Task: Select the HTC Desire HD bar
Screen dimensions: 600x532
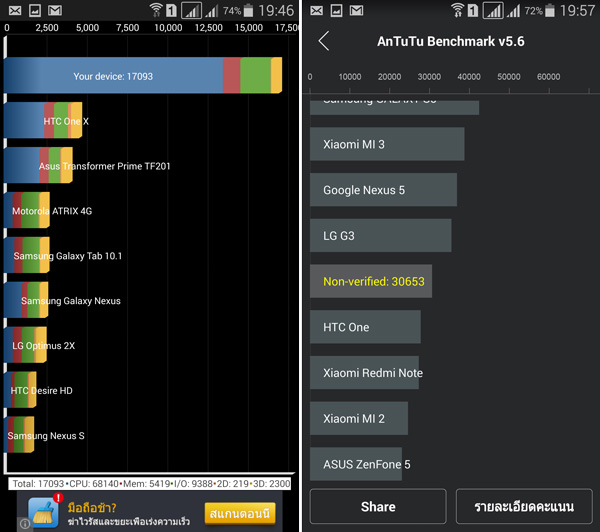Action: (20, 390)
